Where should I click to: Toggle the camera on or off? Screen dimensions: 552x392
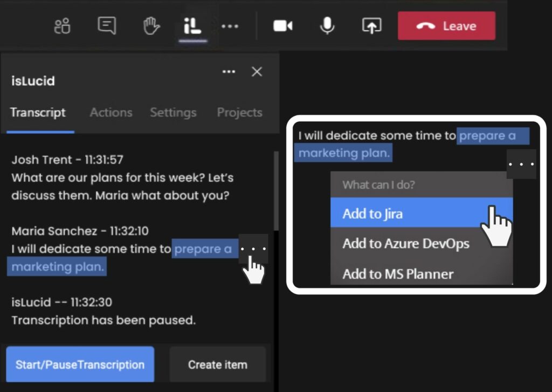[282, 26]
